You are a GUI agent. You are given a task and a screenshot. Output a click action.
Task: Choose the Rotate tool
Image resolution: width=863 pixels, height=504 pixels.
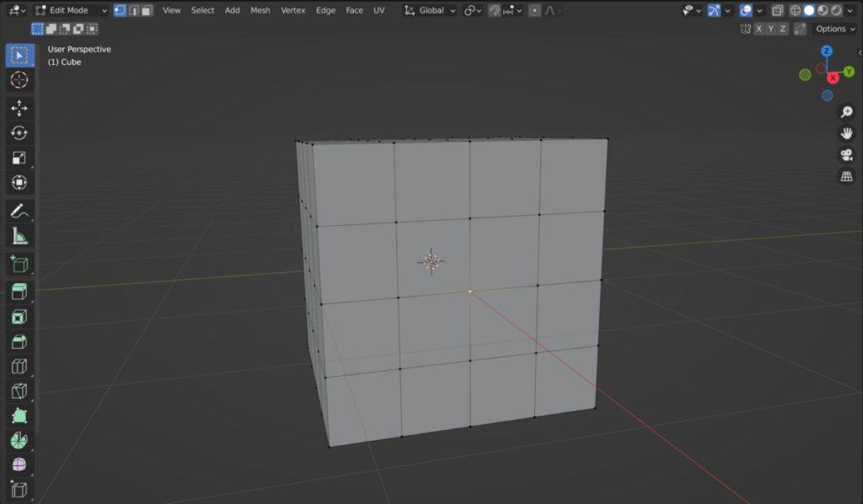click(19, 132)
